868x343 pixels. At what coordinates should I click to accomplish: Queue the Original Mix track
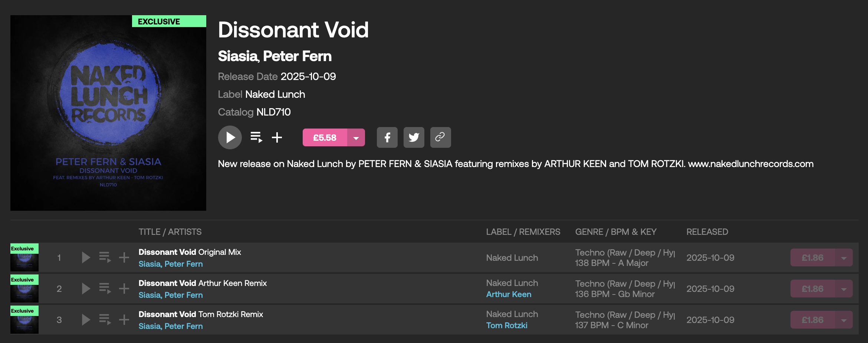tap(105, 257)
